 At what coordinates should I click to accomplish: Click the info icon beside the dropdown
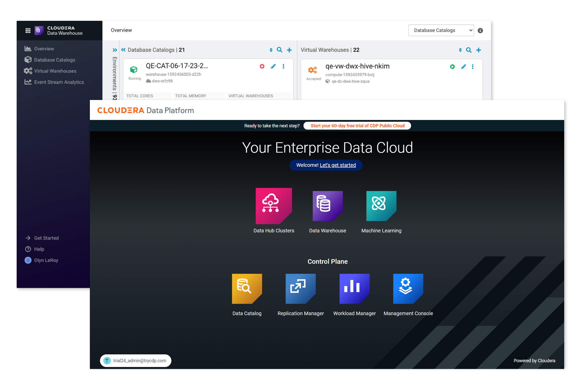pos(480,30)
